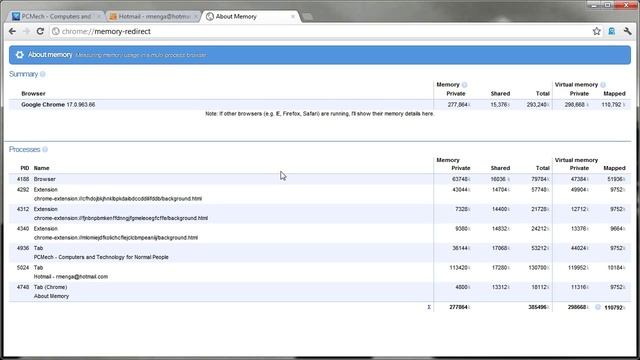Bookmark this page with the star icon
The height and width of the screenshot is (360, 640).
(596, 31)
